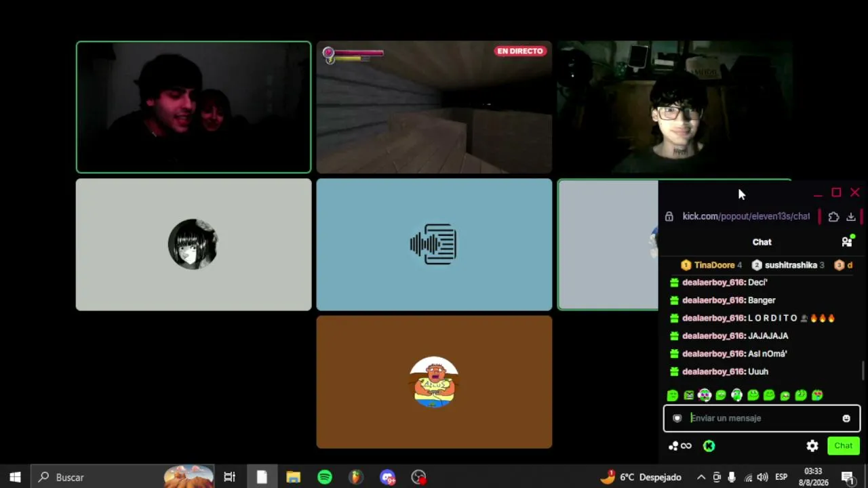Screen dimensions: 868x488
Task: Focus the Enviar un mensaje field
Action: [x=762, y=418]
